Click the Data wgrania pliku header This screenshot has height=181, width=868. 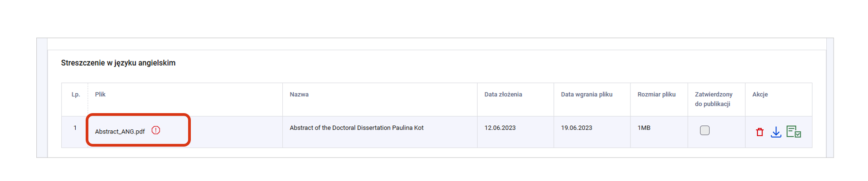(587, 95)
